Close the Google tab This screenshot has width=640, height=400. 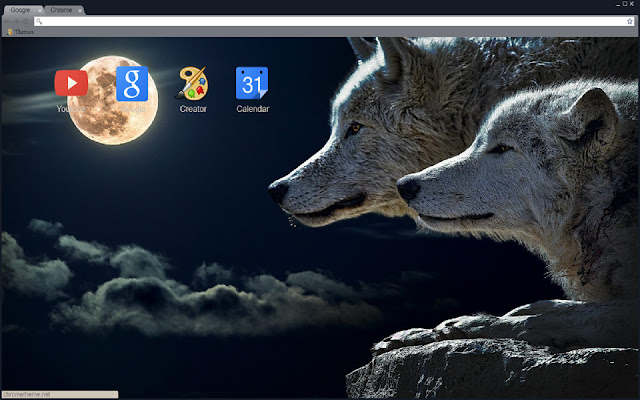[39, 9]
